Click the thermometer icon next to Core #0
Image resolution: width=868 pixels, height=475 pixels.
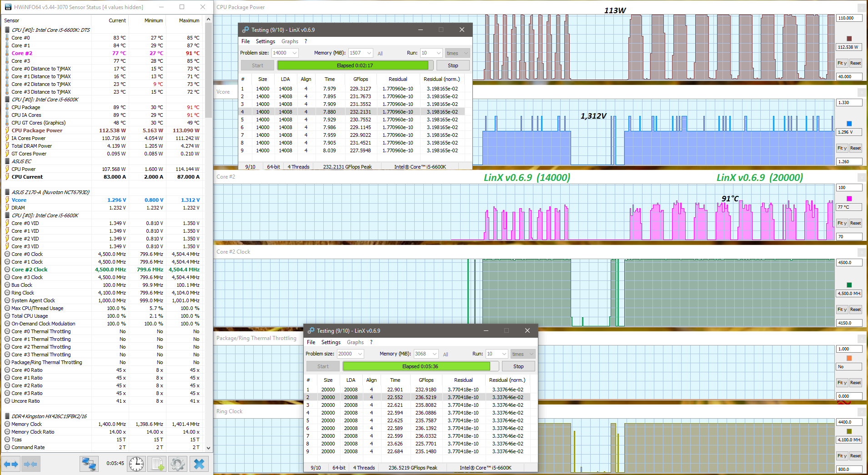(x=7, y=38)
